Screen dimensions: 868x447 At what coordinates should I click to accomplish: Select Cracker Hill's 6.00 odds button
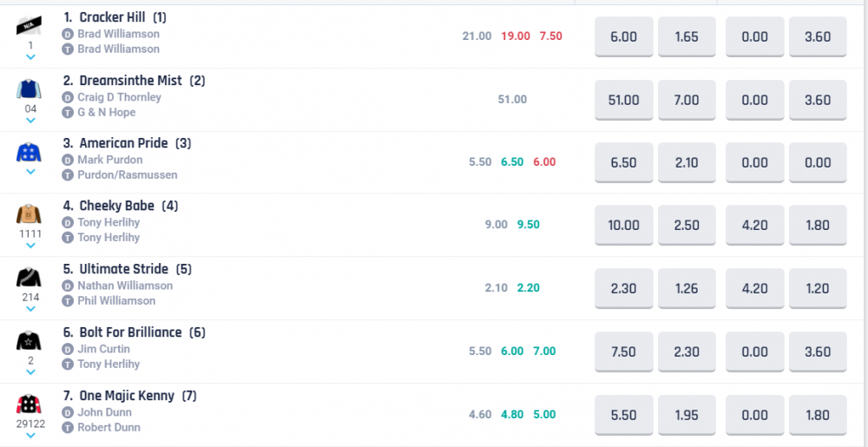[623, 36]
